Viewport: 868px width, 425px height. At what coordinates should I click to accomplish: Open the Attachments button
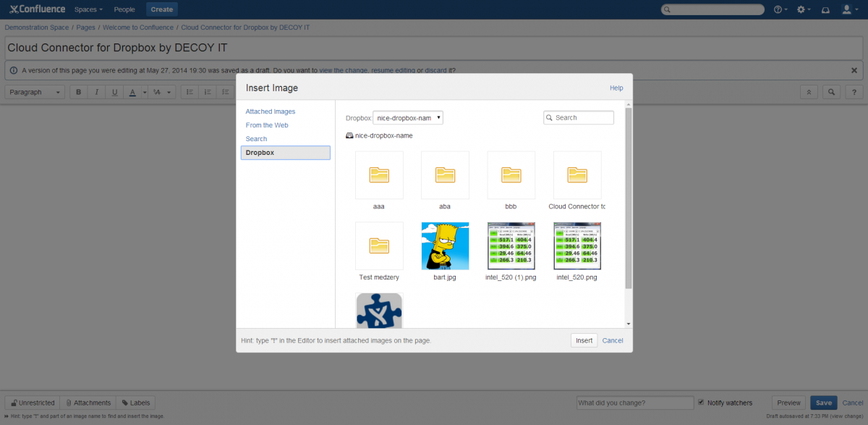88,403
